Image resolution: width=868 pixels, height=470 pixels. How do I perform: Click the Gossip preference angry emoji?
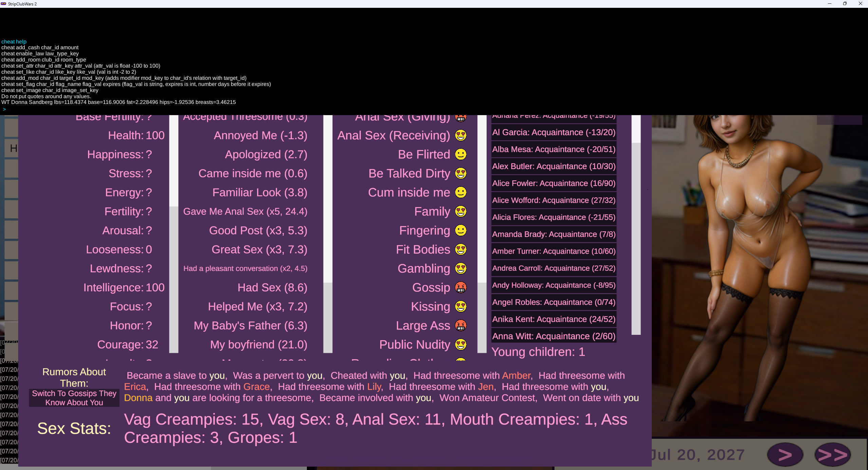click(461, 288)
